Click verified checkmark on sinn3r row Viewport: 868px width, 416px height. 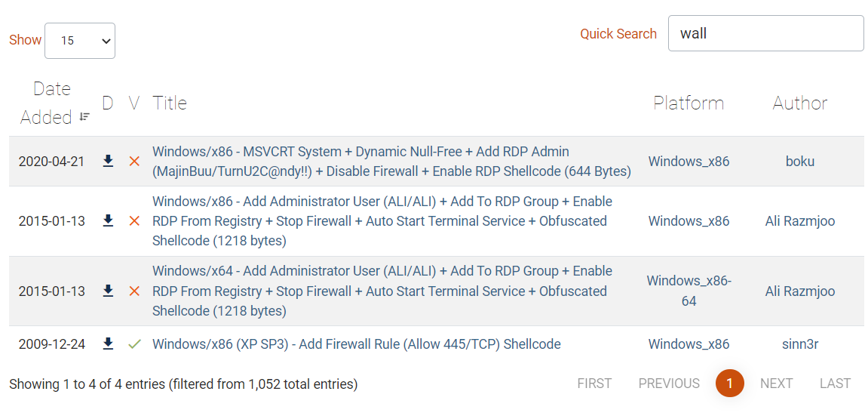[134, 344]
